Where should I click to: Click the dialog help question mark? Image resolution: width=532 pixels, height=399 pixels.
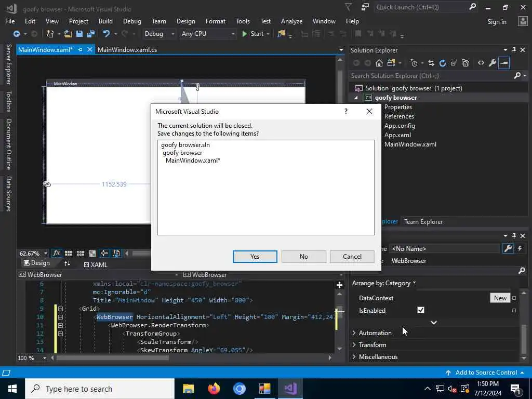click(x=345, y=111)
